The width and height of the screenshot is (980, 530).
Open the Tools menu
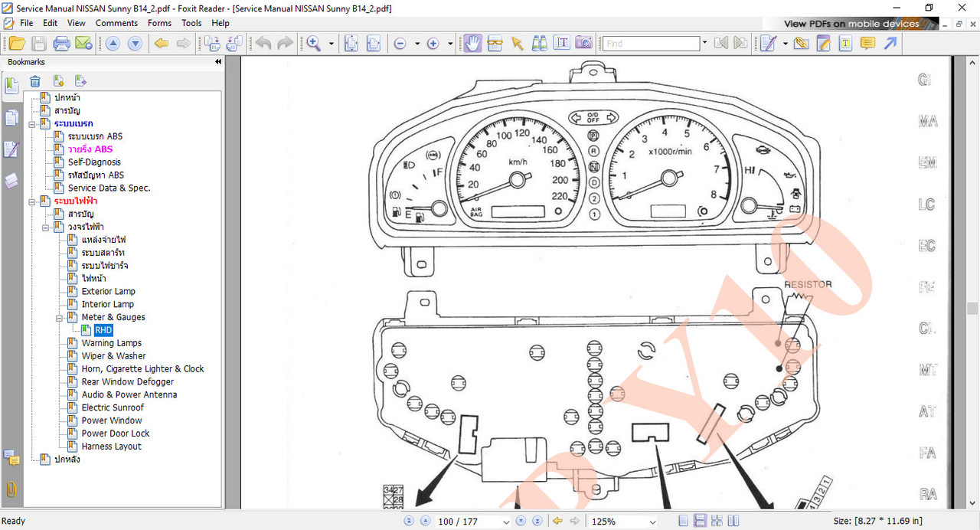click(191, 23)
